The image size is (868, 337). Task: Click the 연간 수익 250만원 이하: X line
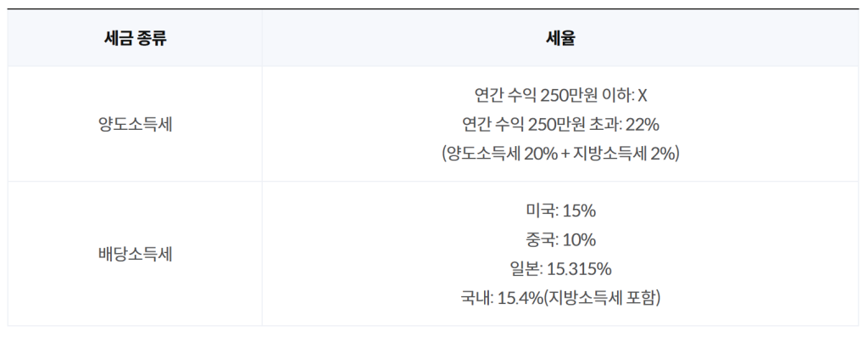[560, 96]
